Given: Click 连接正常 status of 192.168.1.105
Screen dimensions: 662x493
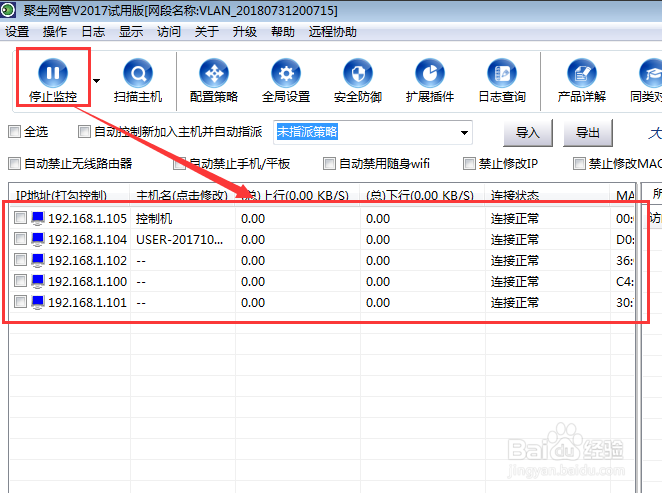Looking at the screenshot, I should [515, 219].
